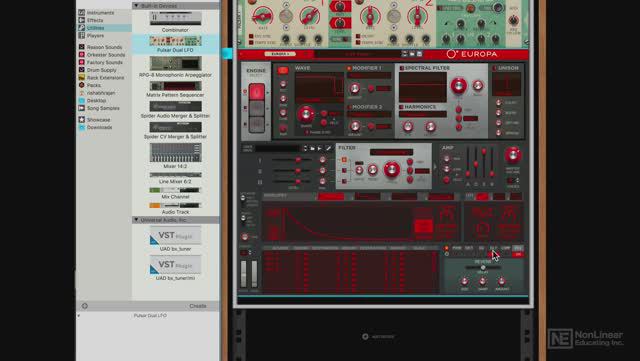Screen dimensions: 640x361
Task: Enable Modifier 2 toggle
Action: [349, 107]
